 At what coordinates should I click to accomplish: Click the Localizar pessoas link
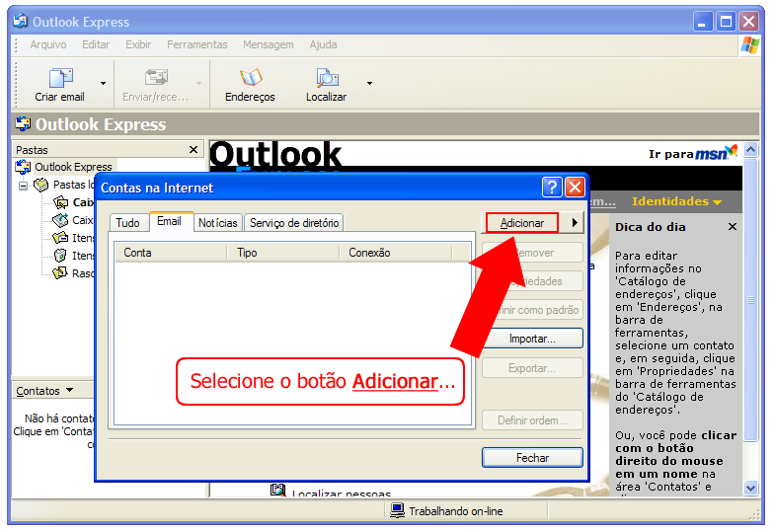click(342, 493)
